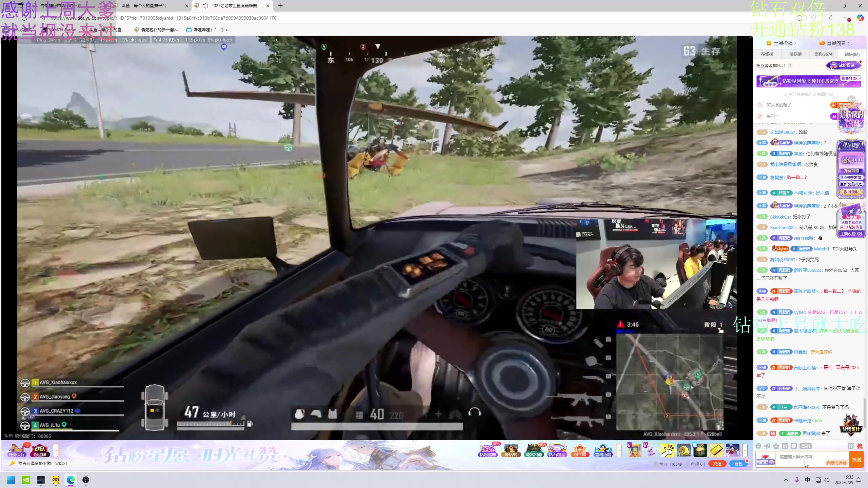Open the 钻粉权益 benefits button
Screen dimensions: 868x488
click(844, 65)
